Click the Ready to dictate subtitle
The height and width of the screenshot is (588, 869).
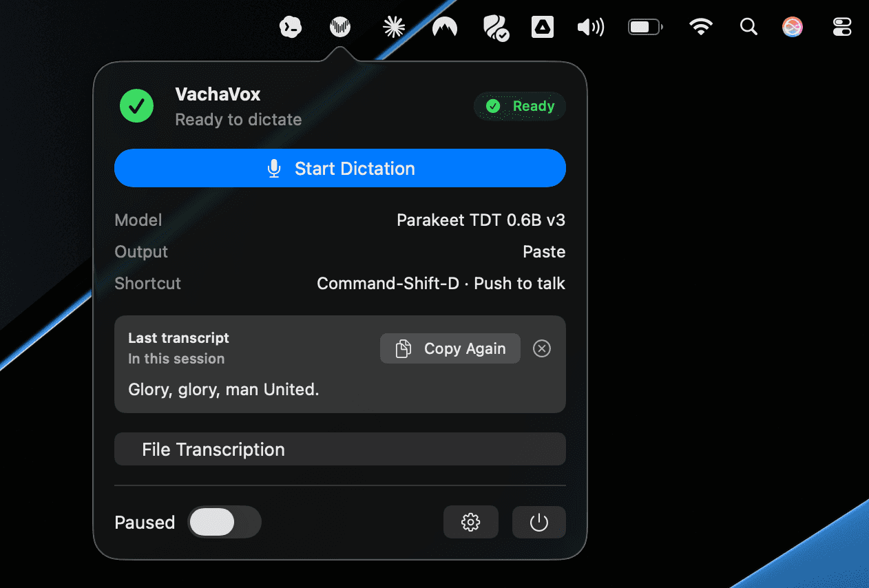pyautogui.click(x=238, y=120)
